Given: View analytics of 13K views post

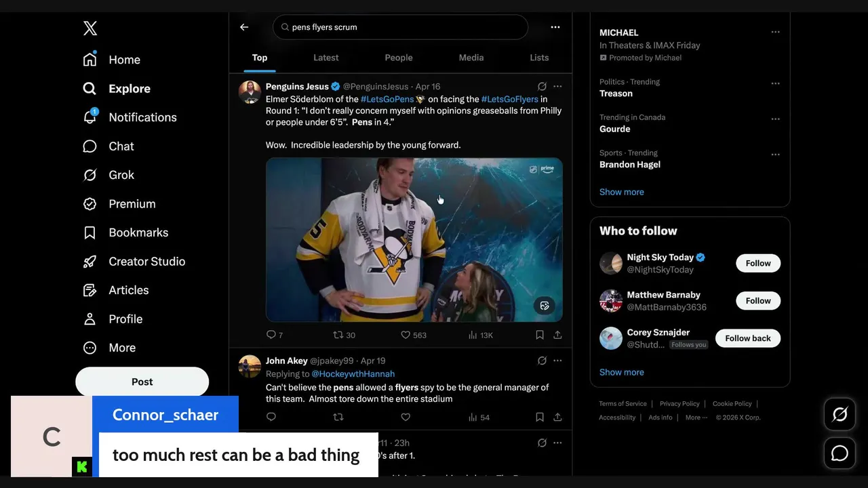Looking at the screenshot, I should click(x=481, y=335).
